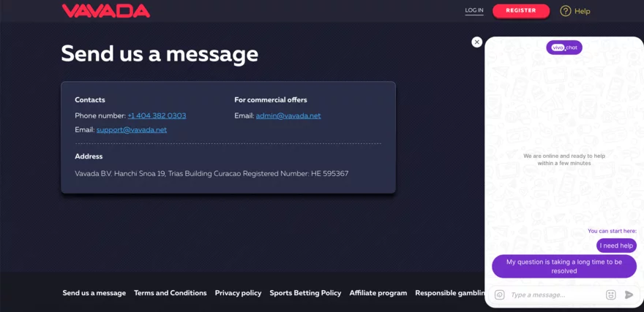Open the Affiliate program footer link

378,293
